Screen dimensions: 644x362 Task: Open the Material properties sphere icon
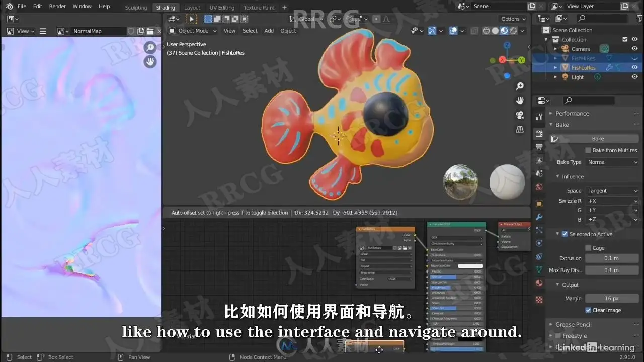pos(539,283)
